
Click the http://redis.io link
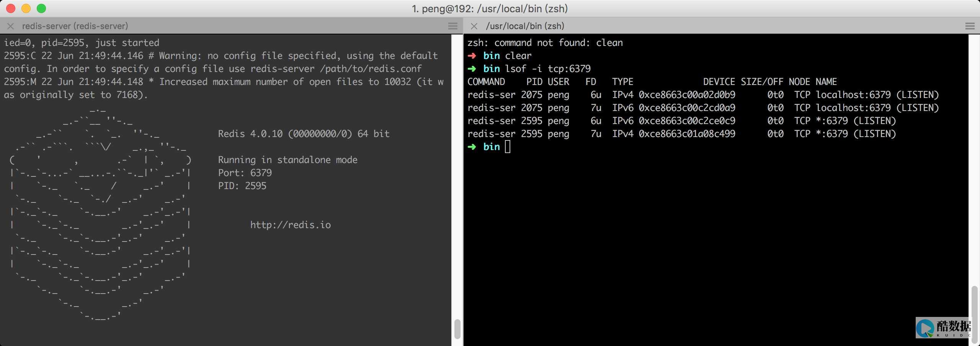click(291, 225)
